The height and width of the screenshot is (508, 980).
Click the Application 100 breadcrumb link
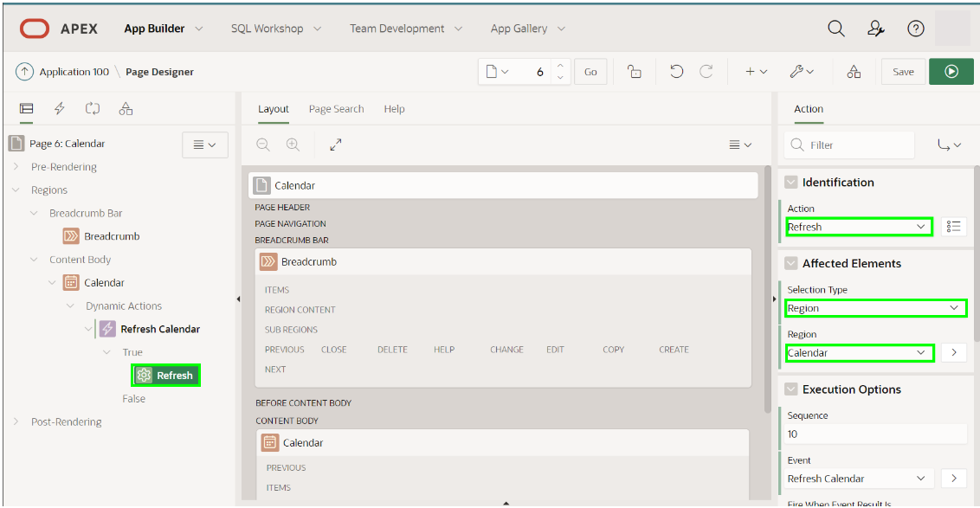coord(74,72)
